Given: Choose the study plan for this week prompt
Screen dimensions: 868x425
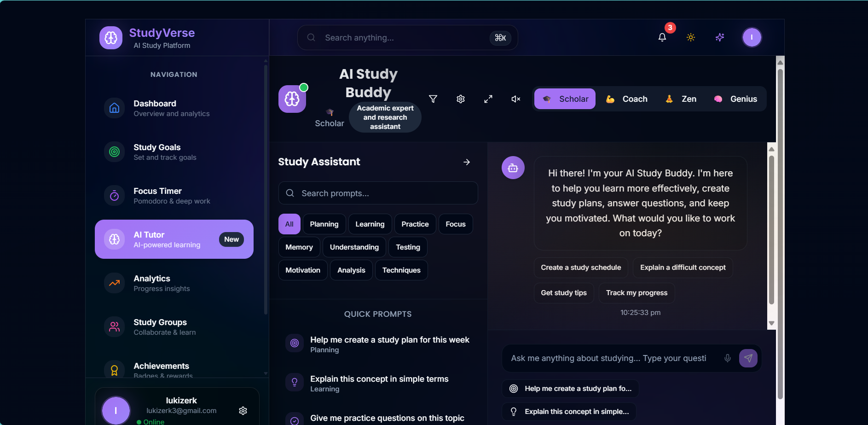Looking at the screenshot, I should coord(378,344).
